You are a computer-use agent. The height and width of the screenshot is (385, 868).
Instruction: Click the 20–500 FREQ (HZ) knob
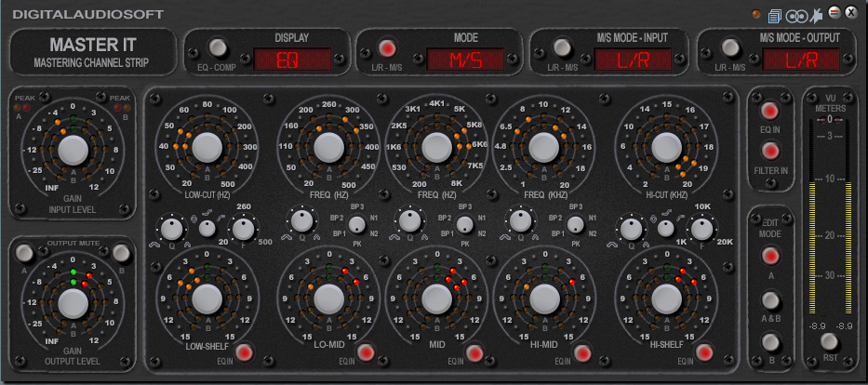329,147
